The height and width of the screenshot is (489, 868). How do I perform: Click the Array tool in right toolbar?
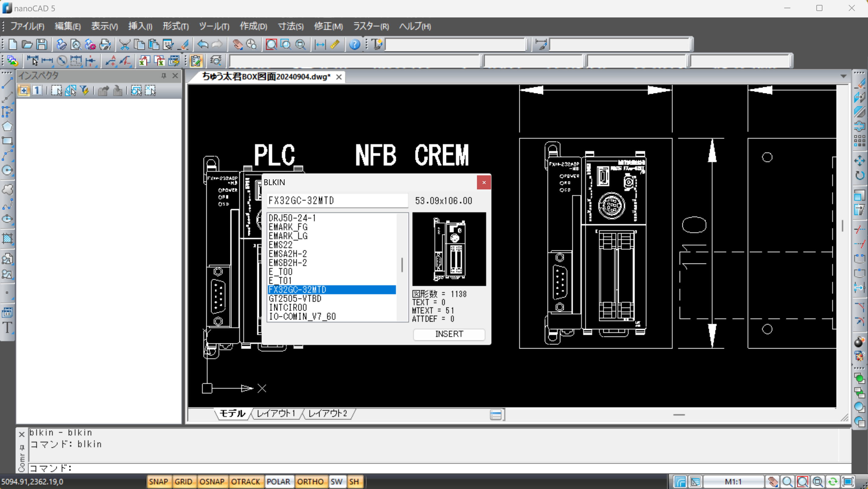[x=859, y=141]
